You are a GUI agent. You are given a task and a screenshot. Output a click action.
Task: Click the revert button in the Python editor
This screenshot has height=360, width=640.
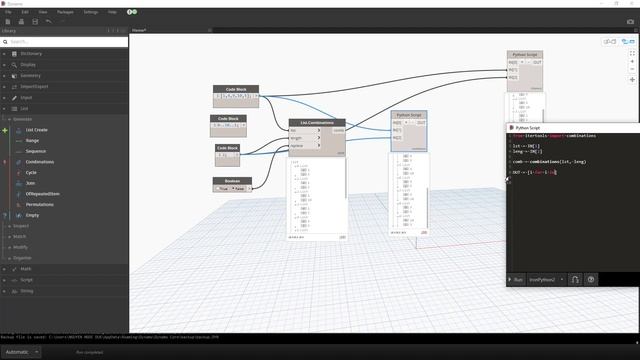(575, 280)
